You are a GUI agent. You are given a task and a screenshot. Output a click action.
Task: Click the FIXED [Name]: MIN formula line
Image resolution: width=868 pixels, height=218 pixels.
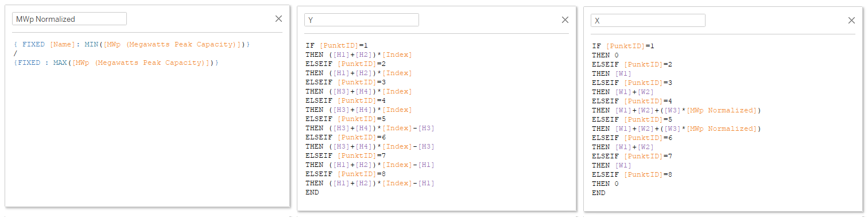pyautogui.click(x=131, y=44)
